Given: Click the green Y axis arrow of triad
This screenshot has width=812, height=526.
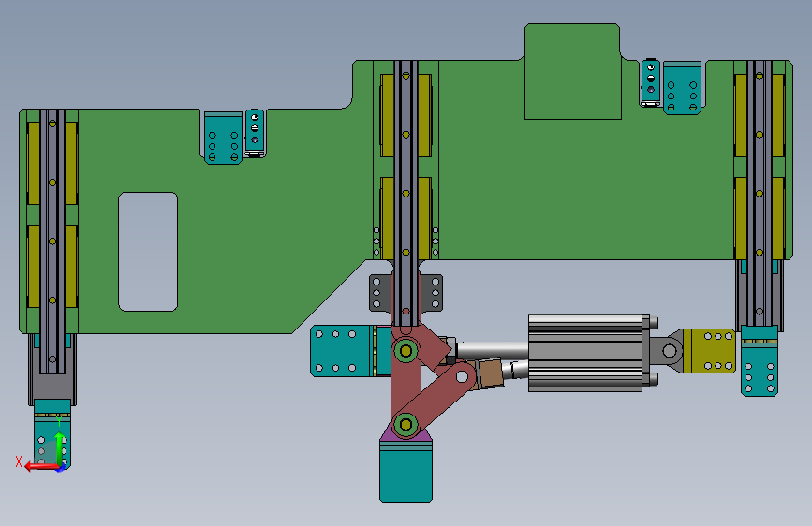Looking at the screenshot, I should click(x=60, y=447).
